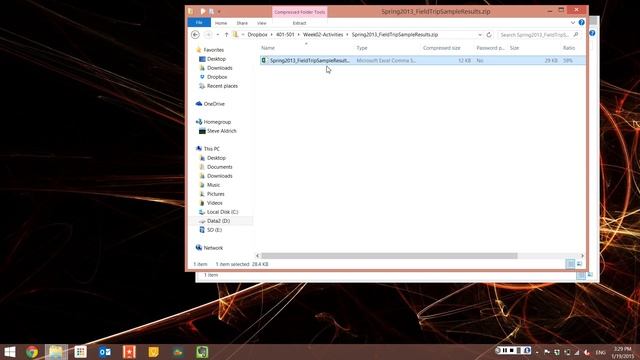This screenshot has height=360, width=640.
Task: Launch Google Chrome from the taskbar
Action: [x=32, y=352]
